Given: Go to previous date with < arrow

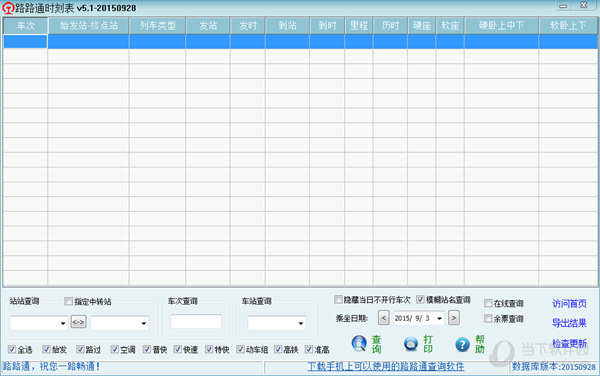Looking at the screenshot, I should tap(383, 317).
